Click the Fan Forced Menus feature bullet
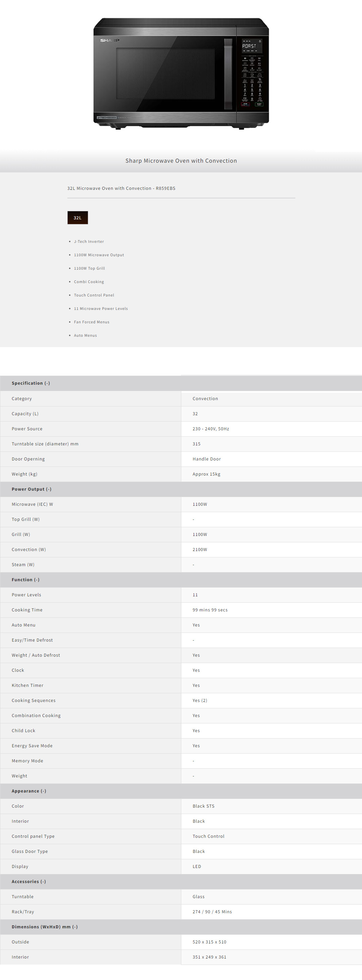Screen dimensions: 362x980 [x=91, y=322]
